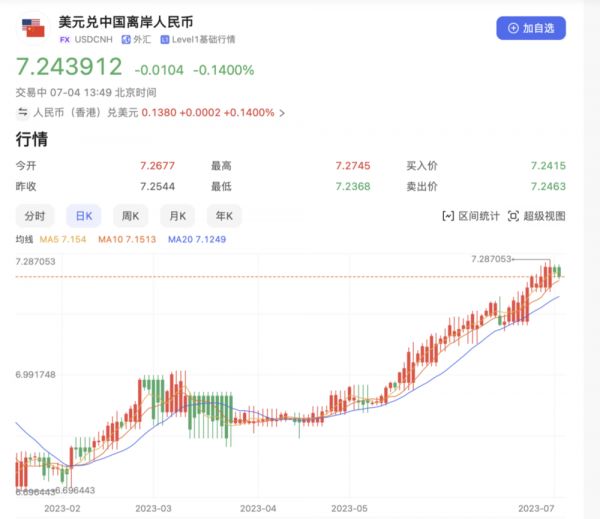Toggle the MA20 moving average line
The width and height of the screenshot is (600, 519).
(x=196, y=240)
